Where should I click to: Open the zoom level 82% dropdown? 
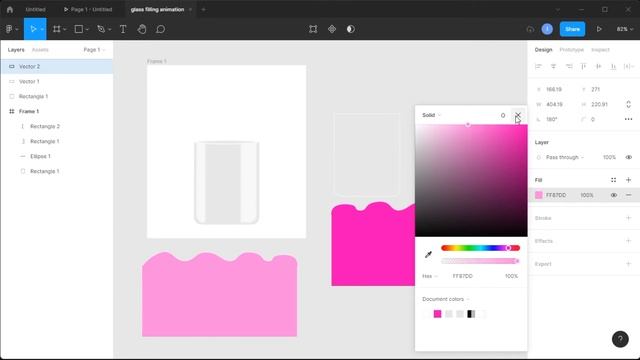point(625,29)
